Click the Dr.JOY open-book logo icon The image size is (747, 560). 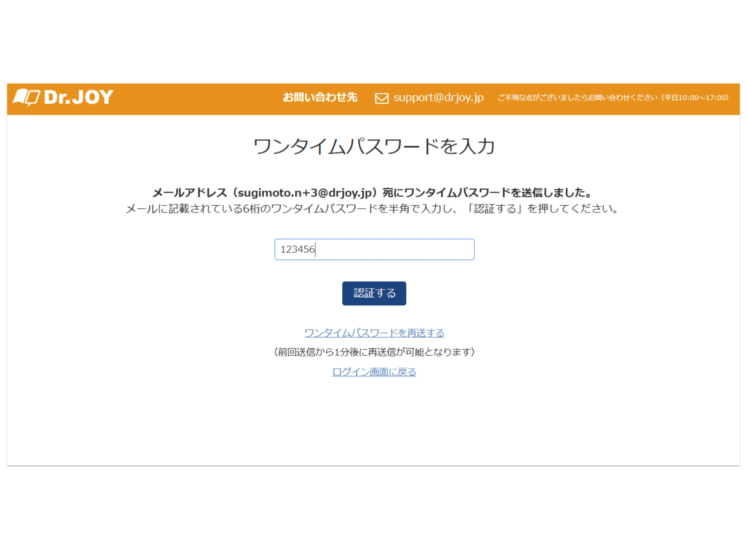26,97
